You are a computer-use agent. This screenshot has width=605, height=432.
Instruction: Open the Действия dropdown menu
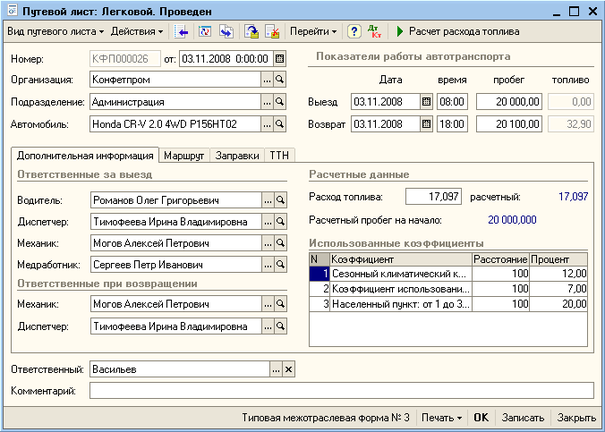pos(137,31)
